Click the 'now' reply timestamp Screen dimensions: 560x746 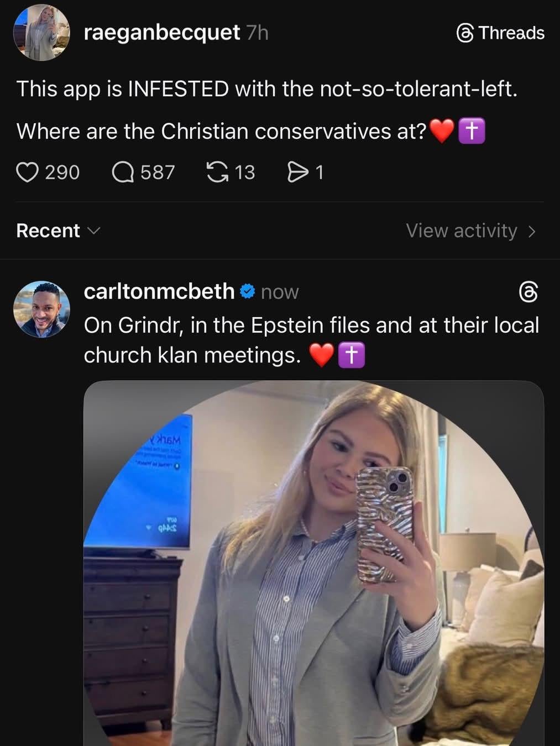pos(280,292)
